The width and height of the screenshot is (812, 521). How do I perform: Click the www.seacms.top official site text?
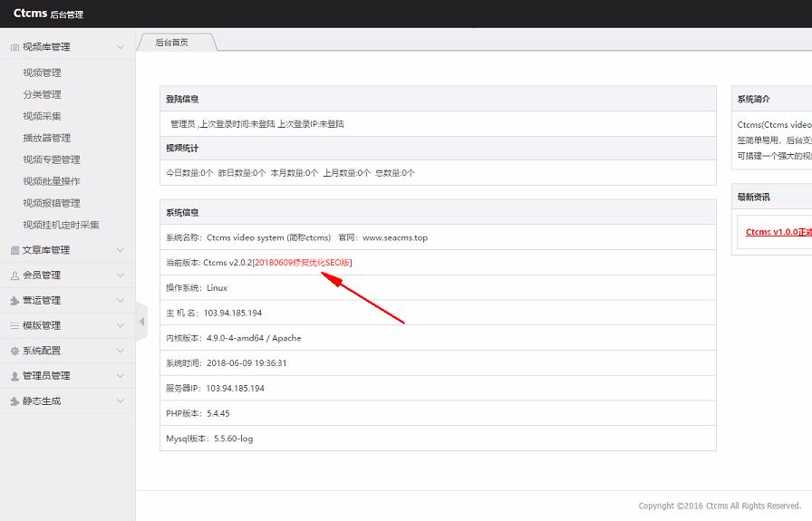click(x=395, y=237)
